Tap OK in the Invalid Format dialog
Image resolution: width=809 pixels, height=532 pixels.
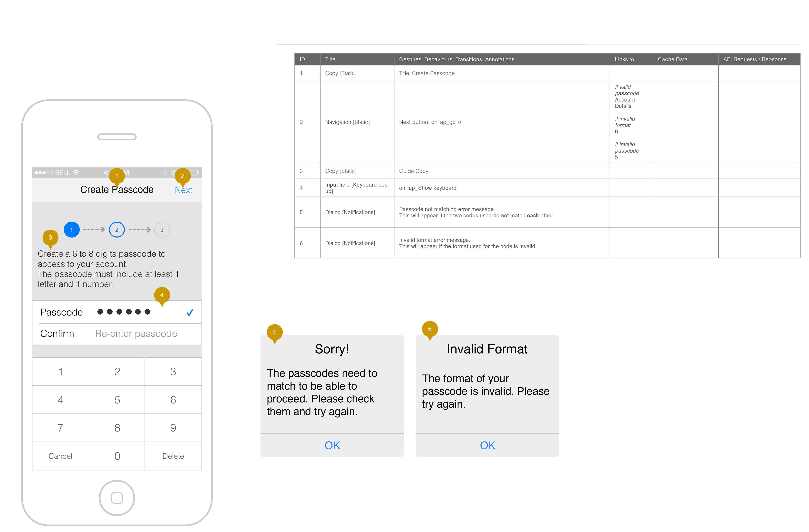[x=487, y=445]
